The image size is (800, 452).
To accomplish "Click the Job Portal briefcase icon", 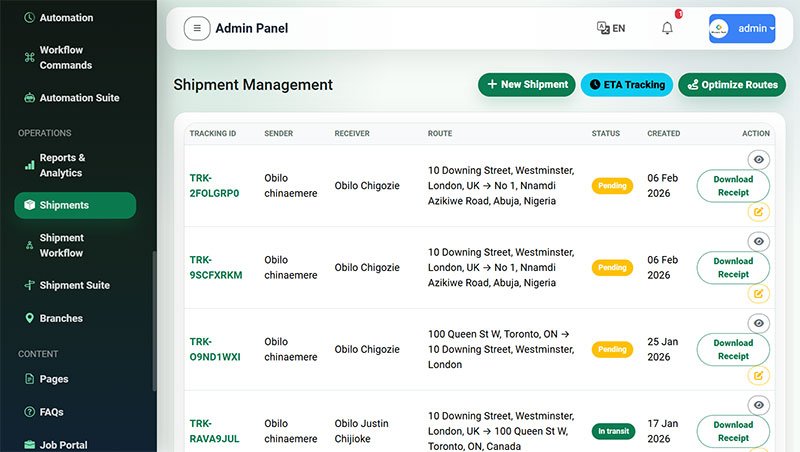I will tap(30, 444).
